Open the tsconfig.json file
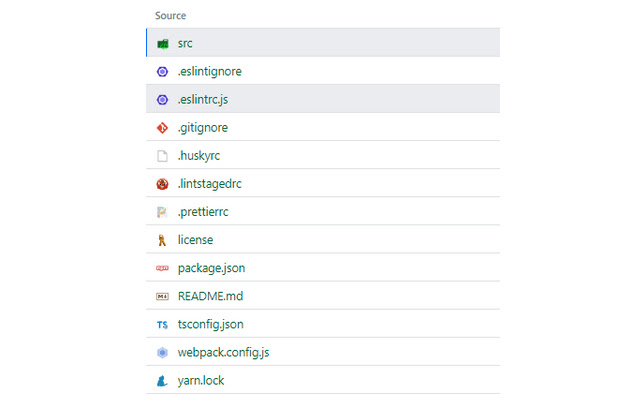This screenshot has height=400, width=640. (211, 324)
